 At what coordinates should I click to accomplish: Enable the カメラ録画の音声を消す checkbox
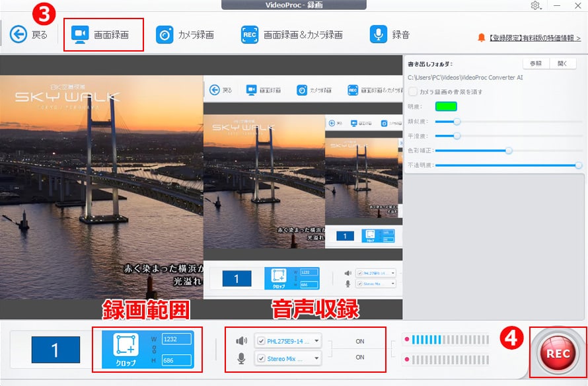(x=412, y=92)
